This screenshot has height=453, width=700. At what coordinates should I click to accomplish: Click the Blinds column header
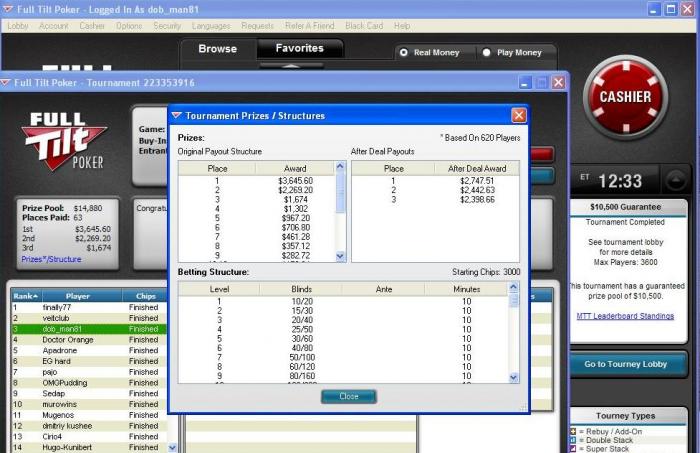tap(301, 289)
